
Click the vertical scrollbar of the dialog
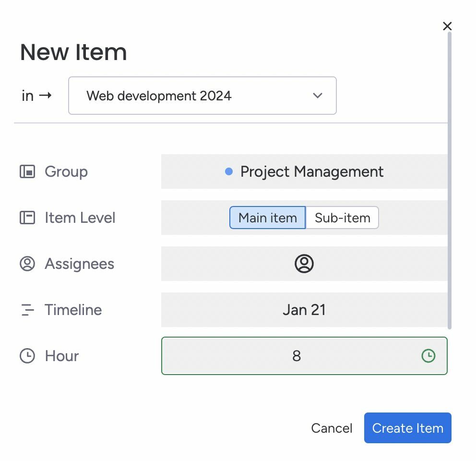pos(450,180)
